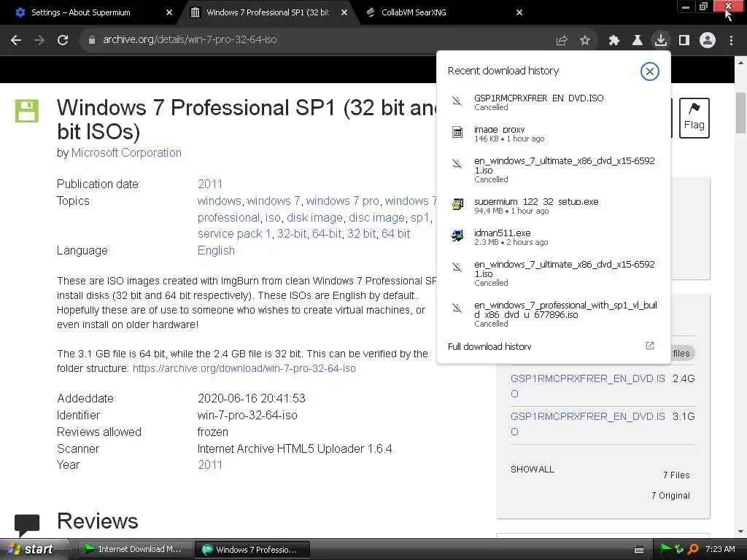Screen dimensions: 747x560
Task: Click the 7 Original link
Action: click(x=670, y=496)
